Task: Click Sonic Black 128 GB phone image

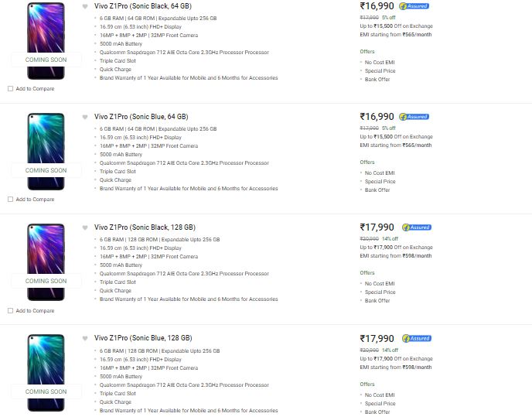Action: (46, 262)
